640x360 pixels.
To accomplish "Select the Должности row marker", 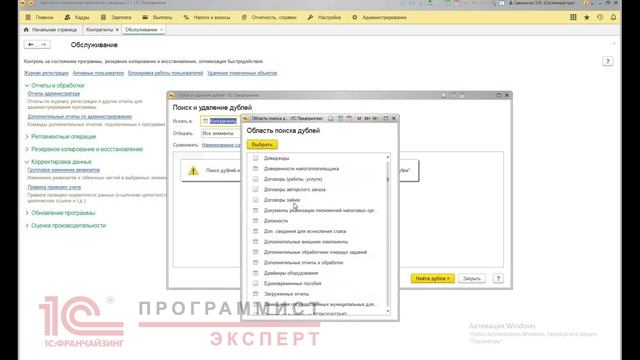I will [x=256, y=221].
